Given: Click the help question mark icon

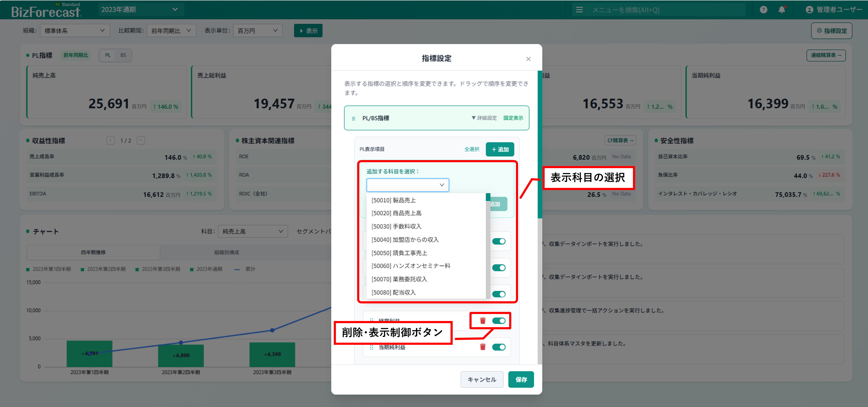Looking at the screenshot, I should 763,10.
